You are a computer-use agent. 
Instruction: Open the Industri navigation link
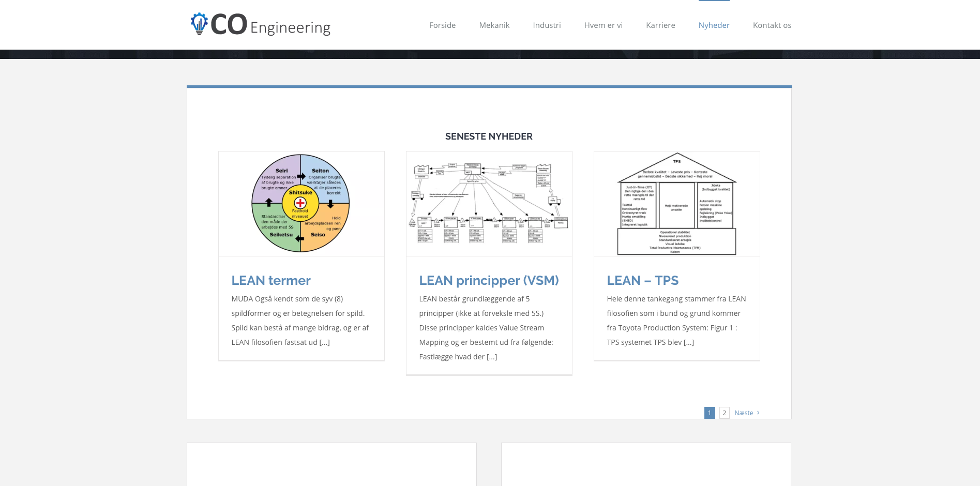[x=547, y=25]
